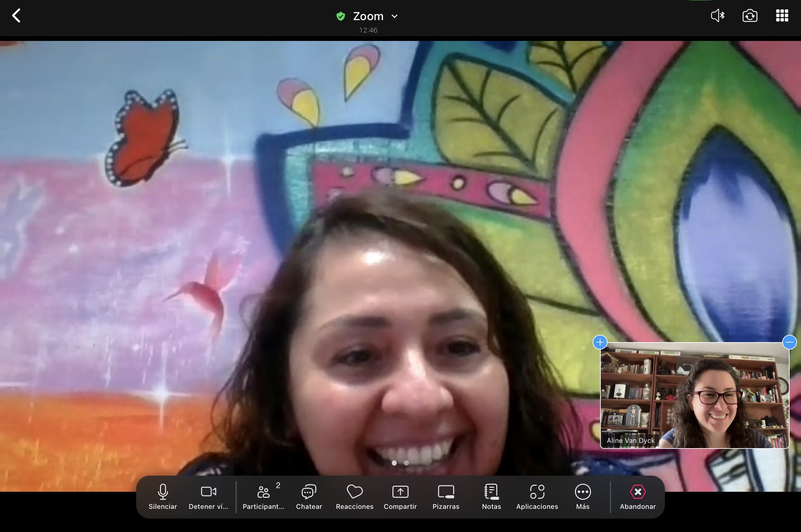Go back with the top-left arrow
Viewport: 801px width, 532px height.
coord(16,16)
